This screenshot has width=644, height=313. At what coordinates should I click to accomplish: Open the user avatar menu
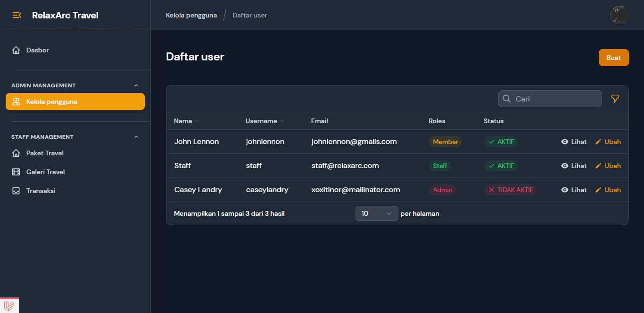[619, 15]
